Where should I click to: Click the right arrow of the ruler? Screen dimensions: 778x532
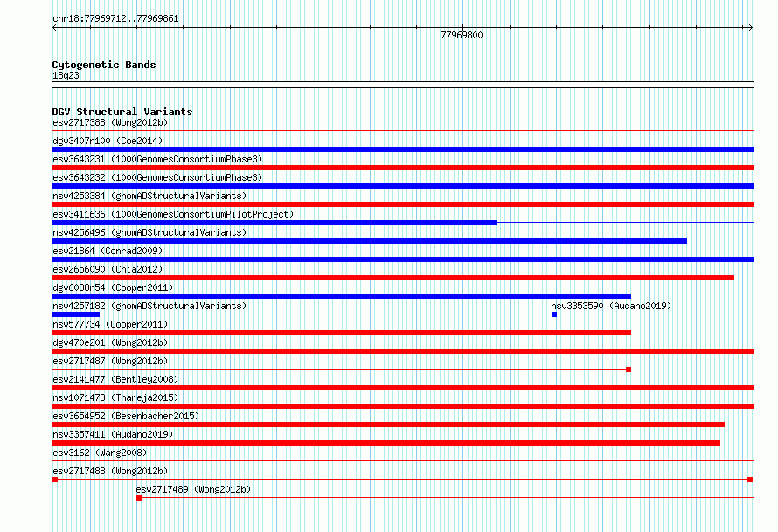point(751,28)
